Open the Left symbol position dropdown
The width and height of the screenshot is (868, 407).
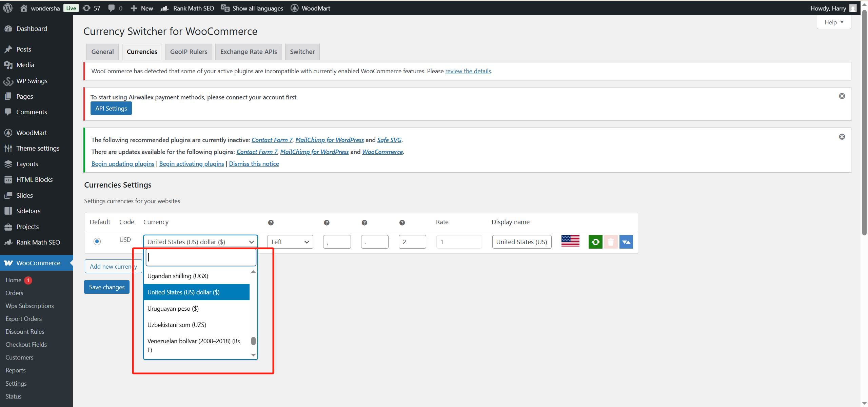(290, 241)
